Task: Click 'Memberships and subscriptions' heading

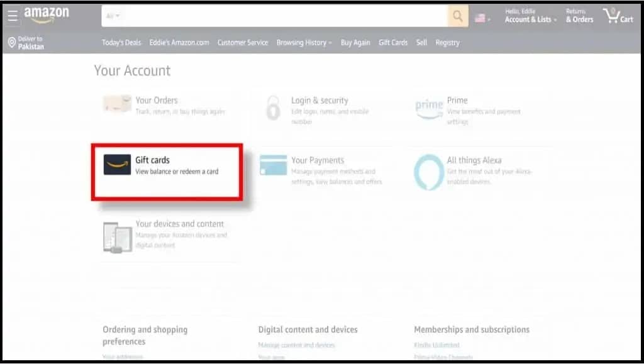Action: tap(472, 329)
